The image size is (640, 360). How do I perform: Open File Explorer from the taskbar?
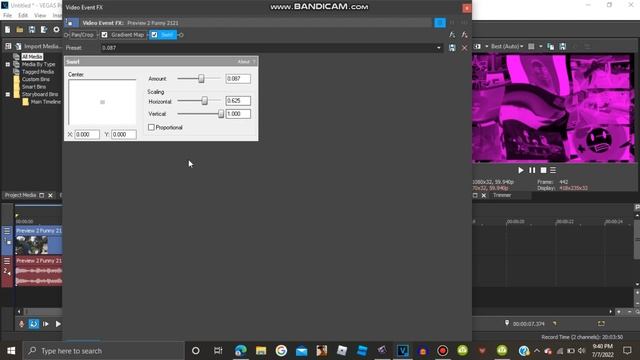[261, 351]
